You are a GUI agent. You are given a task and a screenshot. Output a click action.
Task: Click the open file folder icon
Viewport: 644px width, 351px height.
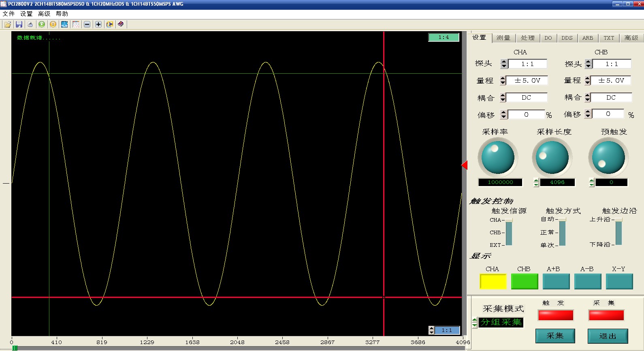[x=8, y=24]
